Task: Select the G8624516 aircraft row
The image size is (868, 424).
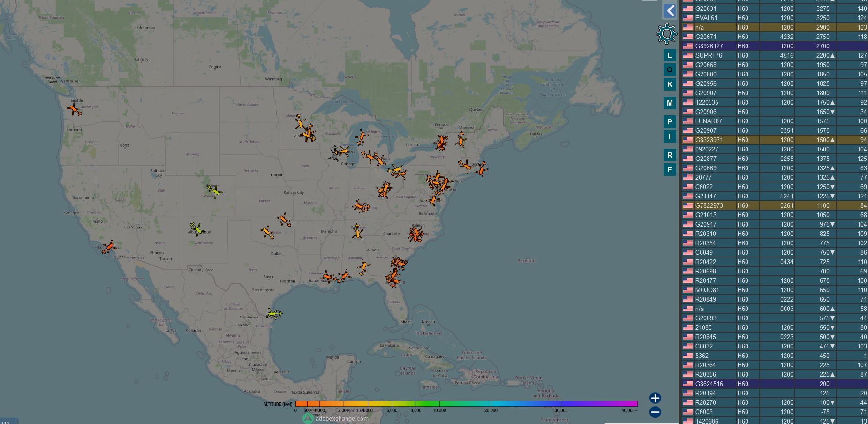Action: pos(775,384)
